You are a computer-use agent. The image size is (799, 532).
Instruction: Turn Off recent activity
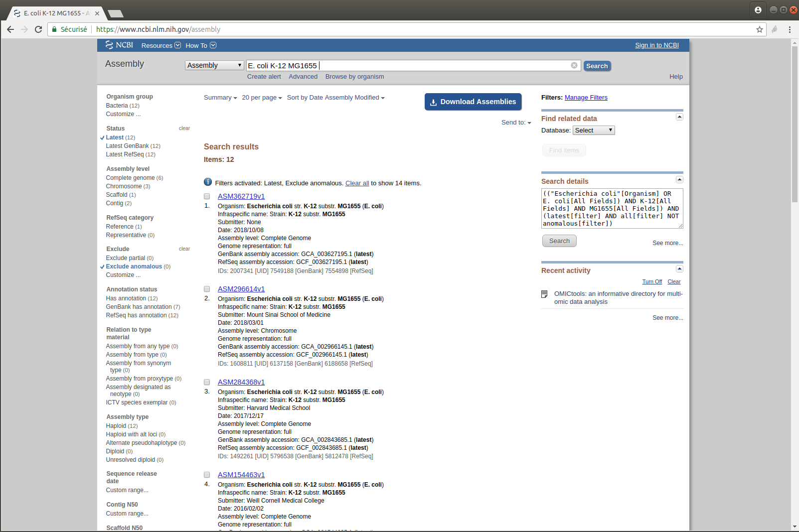(x=652, y=282)
